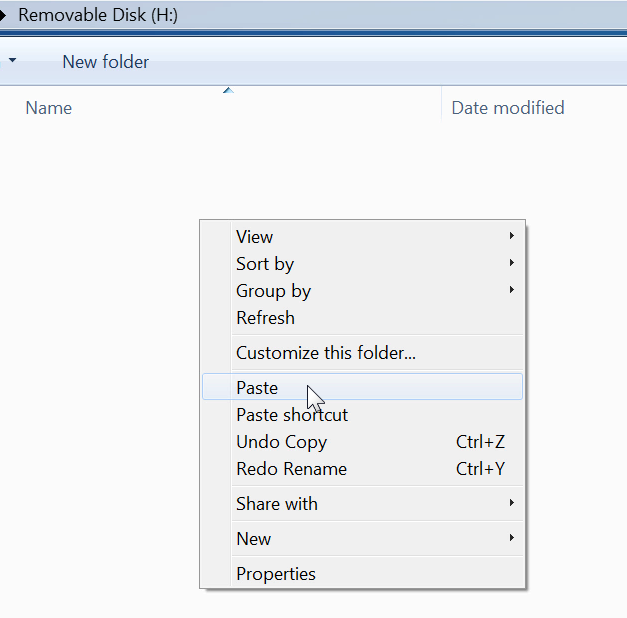The width and height of the screenshot is (627, 618).
Task: Open the View submenu
Action: 362,236
